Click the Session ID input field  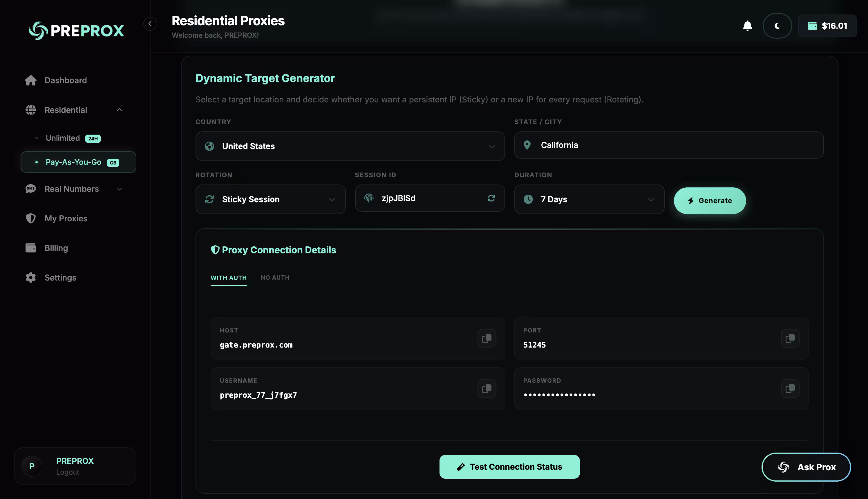(430, 198)
